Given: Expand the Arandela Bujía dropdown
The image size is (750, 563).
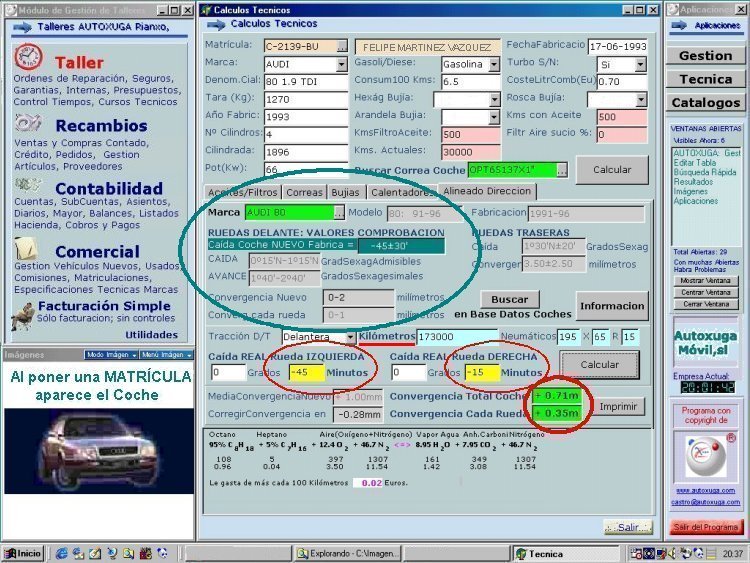Looking at the screenshot, I should [495, 117].
